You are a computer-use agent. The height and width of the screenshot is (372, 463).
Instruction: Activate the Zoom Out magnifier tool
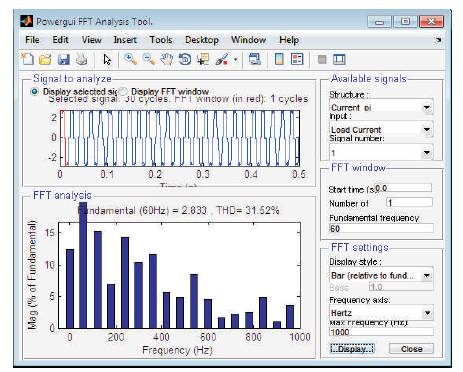click(x=149, y=59)
